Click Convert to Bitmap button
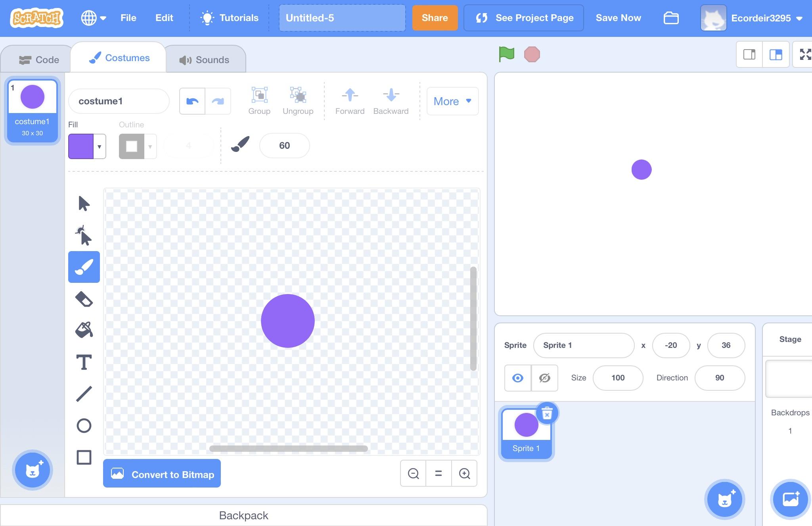Image resolution: width=812 pixels, height=526 pixels. point(162,474)
